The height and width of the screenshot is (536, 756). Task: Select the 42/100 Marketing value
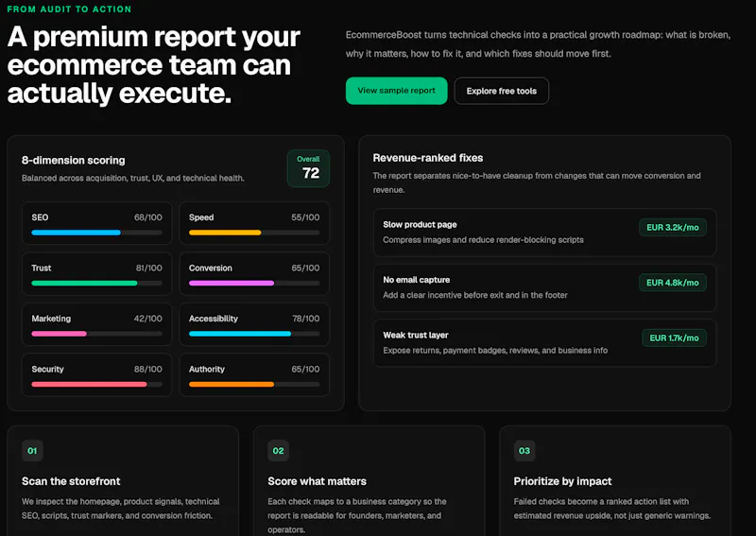(148, 319)
